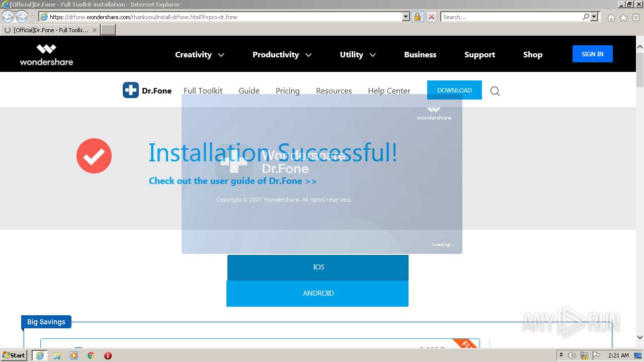The width and height of the screenshot is (644, 362).
Task: Expand the Productivity menu
Action: [282, 55]
